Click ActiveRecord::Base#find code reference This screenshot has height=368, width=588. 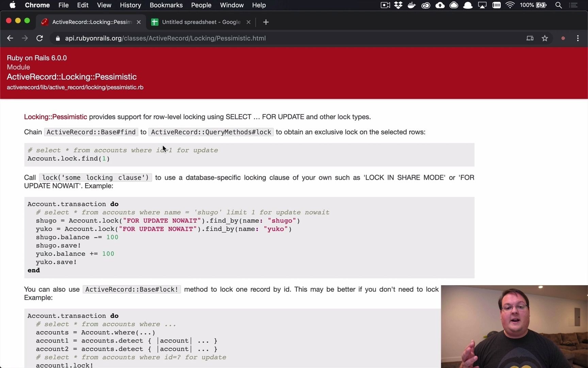91,132
